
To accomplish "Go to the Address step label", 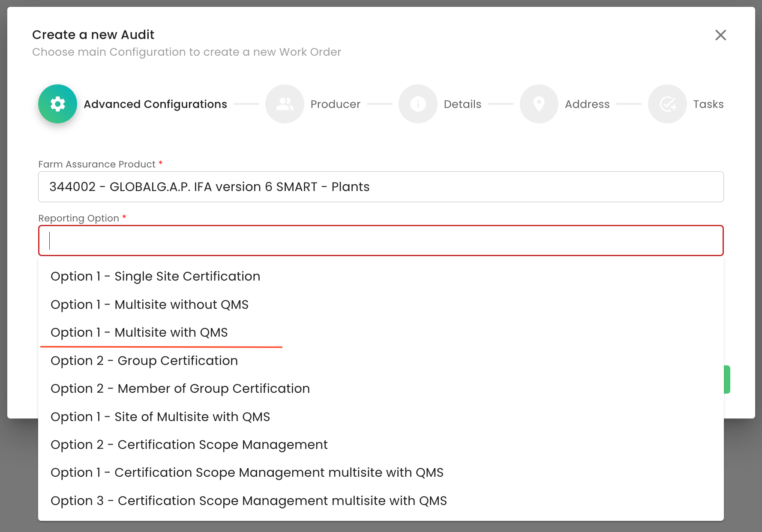I will pos(587,104).
